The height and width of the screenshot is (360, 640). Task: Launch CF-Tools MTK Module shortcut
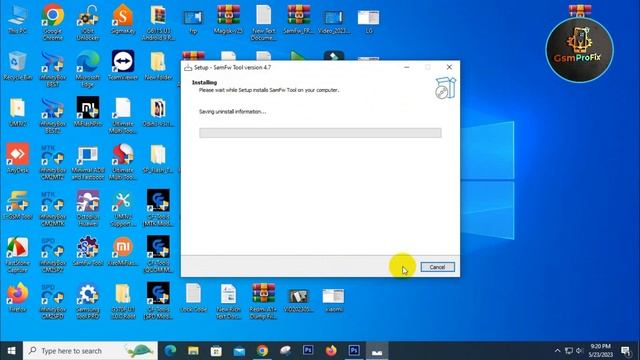(158, 208)
